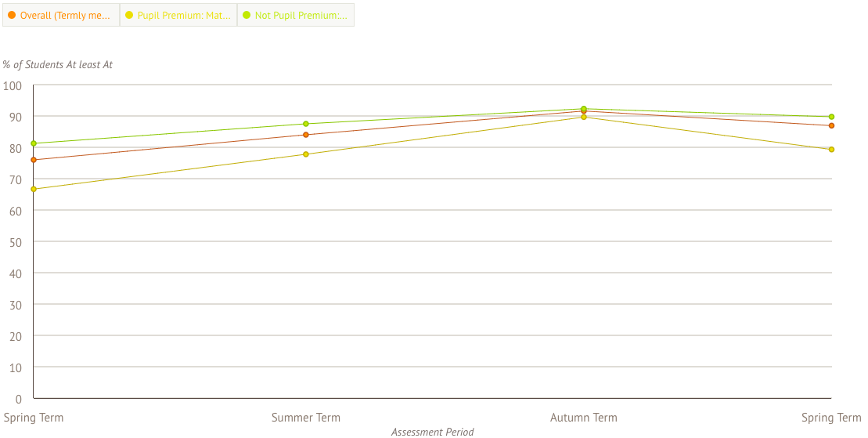Select Not Pupil Premium point at Autumn Term
The width and height of the screenshot is (868, 438).
point(584,109)
